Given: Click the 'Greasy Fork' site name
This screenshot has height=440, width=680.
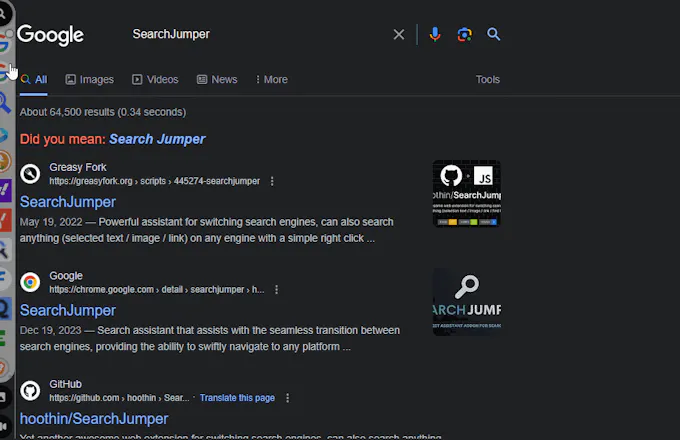Looking at the screenshot, I should 78,167.
